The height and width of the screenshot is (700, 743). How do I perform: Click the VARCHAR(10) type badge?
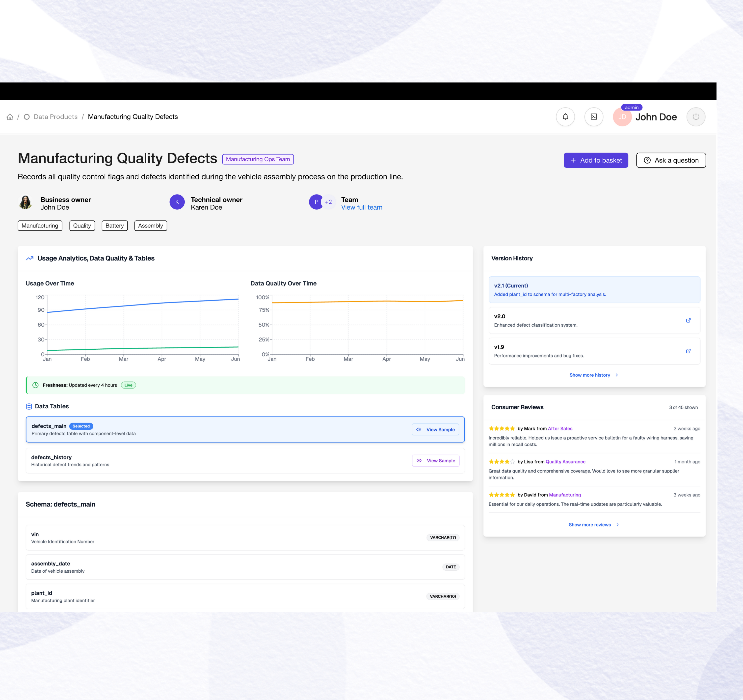pyautogui.click(x=443, y=596)
